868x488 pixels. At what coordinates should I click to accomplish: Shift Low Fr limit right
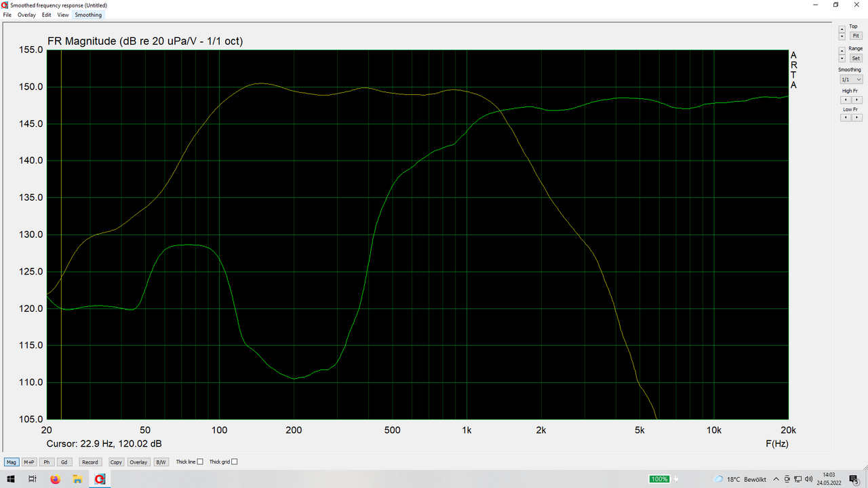pyautogui.click(x=857, y=118)
